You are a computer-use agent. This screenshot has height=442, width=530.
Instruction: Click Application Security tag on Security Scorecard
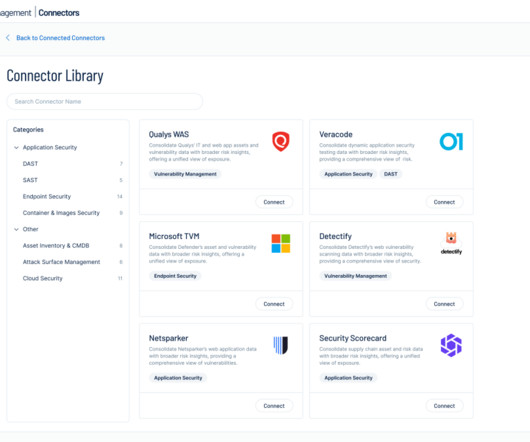[348, 378]
